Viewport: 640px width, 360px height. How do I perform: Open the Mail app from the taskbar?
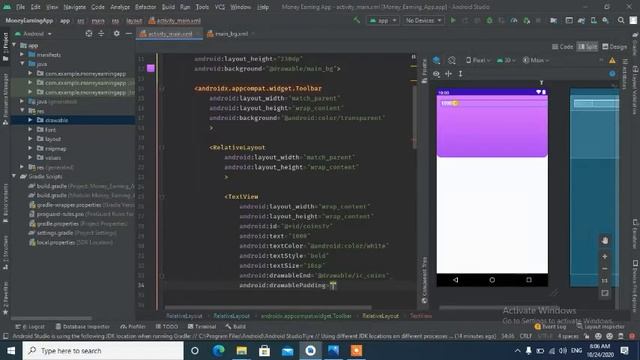[x=288, y=351]
